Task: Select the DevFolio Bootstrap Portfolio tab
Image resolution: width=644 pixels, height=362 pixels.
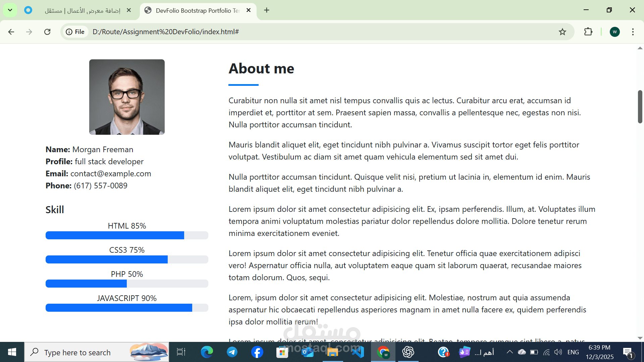Action: click(x=197, y=10)
